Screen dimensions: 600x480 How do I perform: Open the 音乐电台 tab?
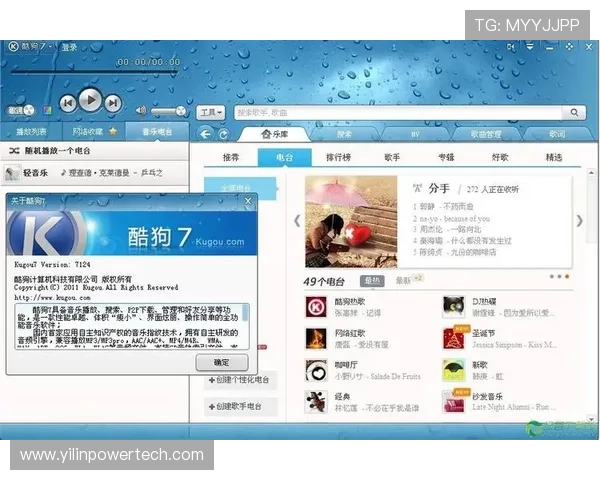click(157, 132)
